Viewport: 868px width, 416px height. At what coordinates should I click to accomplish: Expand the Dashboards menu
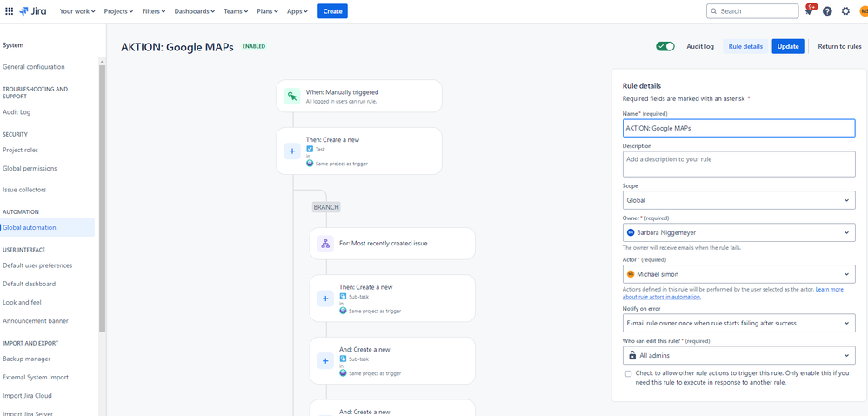tap(195, 11)
